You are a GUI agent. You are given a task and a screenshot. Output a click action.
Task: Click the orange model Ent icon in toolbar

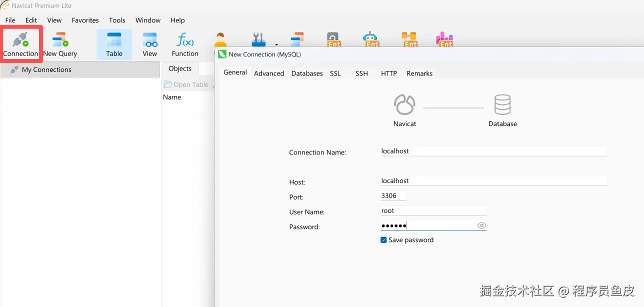(x=409, y=39)
